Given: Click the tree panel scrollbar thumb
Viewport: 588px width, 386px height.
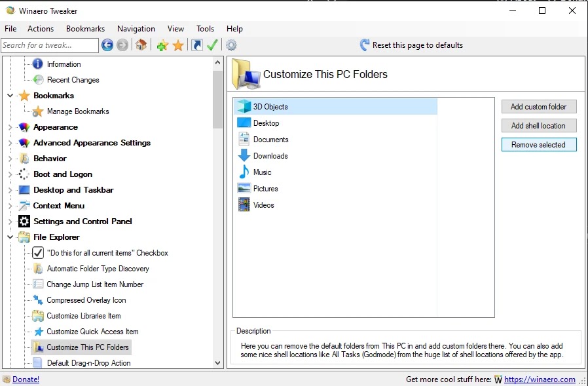Looking at the screenshot, I should pyautogui.click(x=217, y=100).
